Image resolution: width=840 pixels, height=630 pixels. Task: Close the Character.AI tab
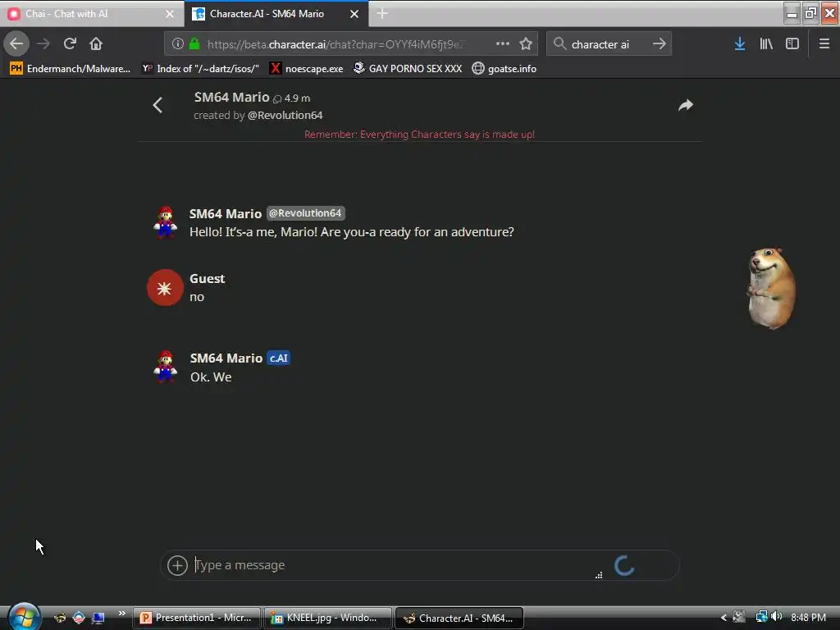354,14
